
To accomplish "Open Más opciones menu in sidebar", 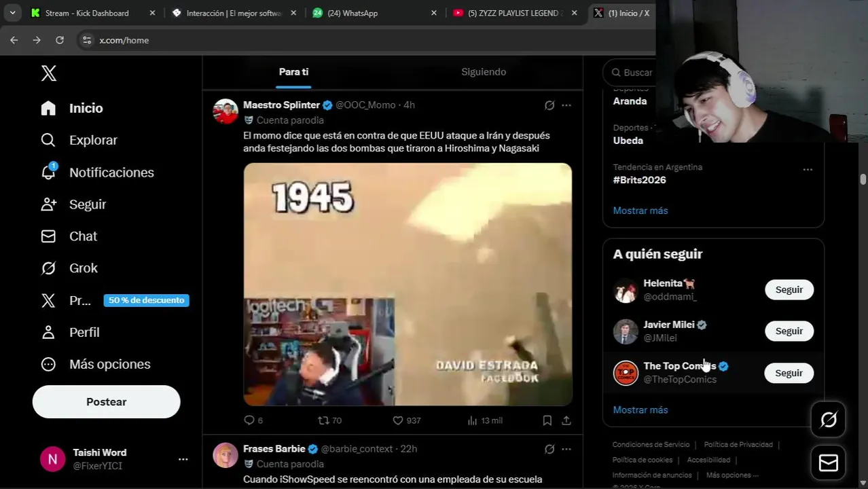I will click(x=96, y=364).
